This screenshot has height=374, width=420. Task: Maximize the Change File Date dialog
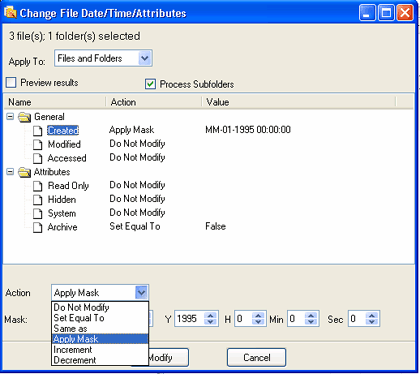386,13
